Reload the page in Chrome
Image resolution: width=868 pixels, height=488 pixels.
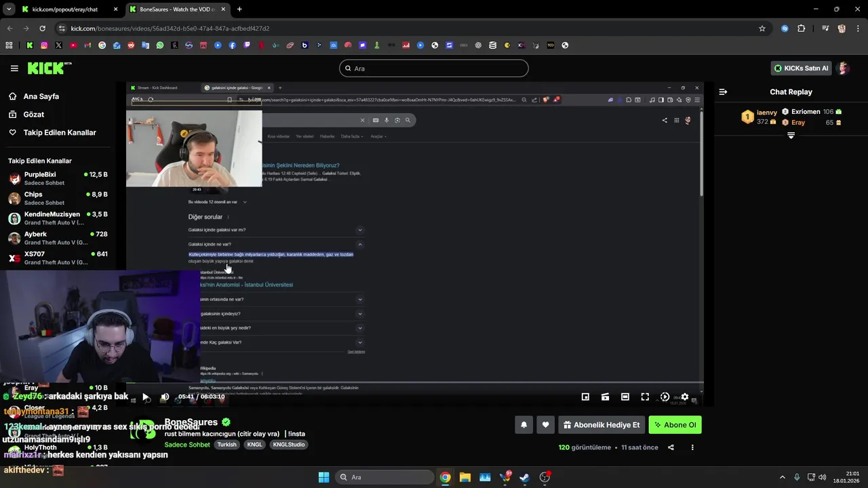coord(42,28)
